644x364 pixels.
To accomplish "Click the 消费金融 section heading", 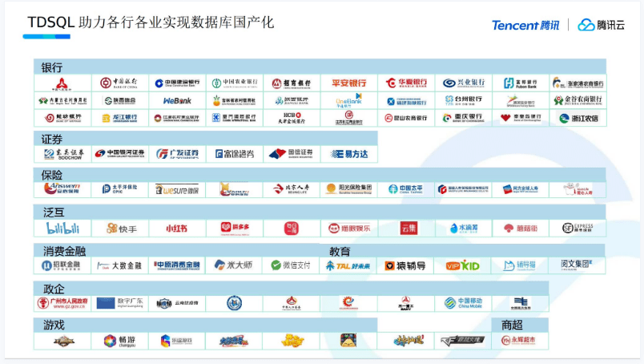I will (65, 251).
